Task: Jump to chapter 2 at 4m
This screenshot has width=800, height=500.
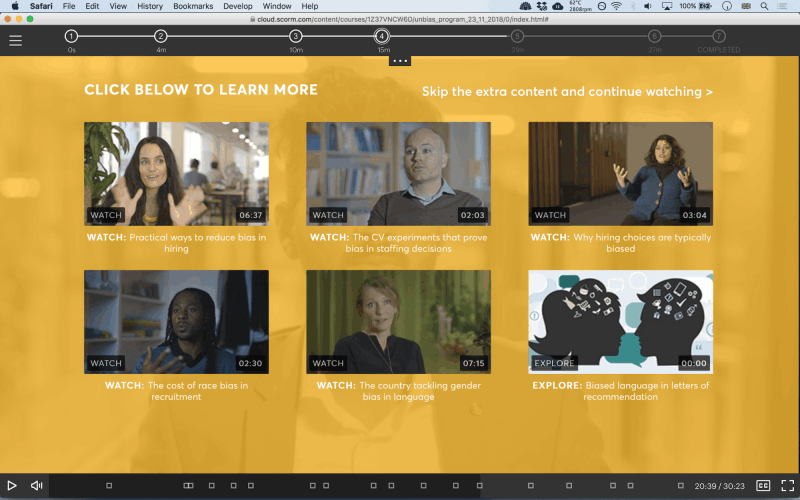Action: click(161, 36)
